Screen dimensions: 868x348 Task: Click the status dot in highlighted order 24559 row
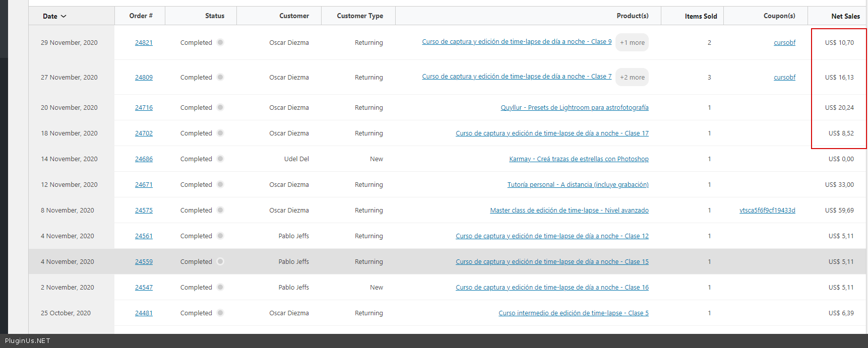coord(220,261)
